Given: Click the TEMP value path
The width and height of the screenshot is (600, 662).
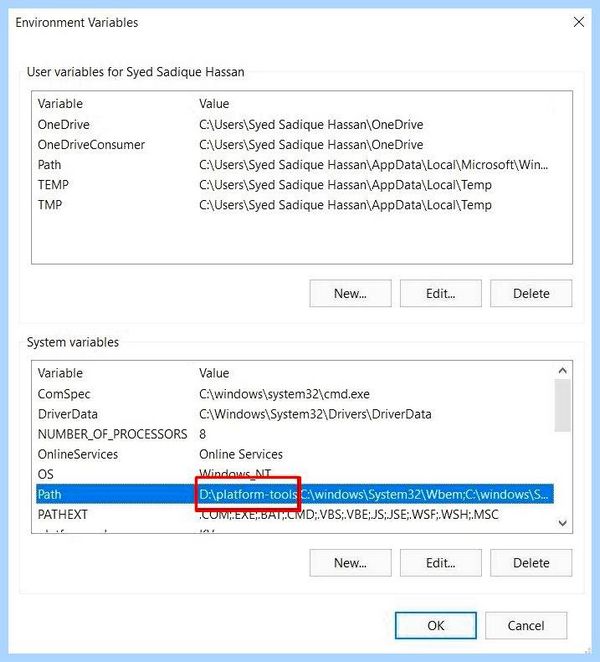Looking at the screenshot, I should pos(345,184).
